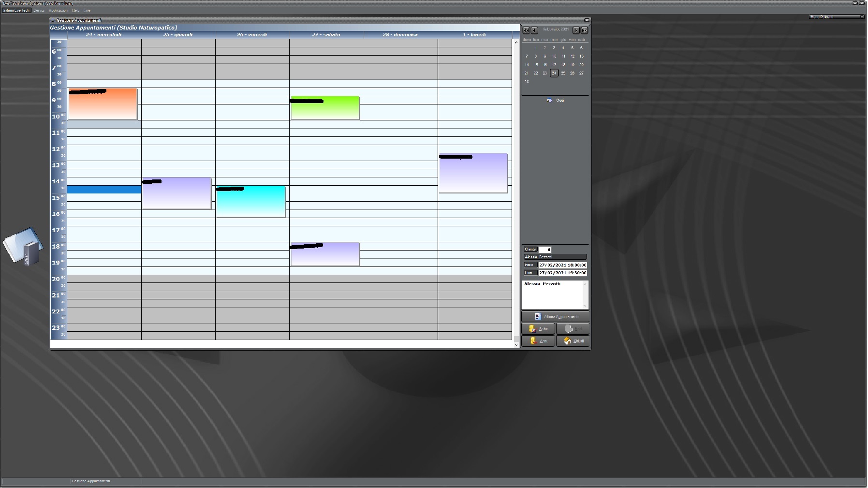Click the Allinea Appuntamenti button
The height and width of the screenshot is (488, 868).
(x=555, y=316)
